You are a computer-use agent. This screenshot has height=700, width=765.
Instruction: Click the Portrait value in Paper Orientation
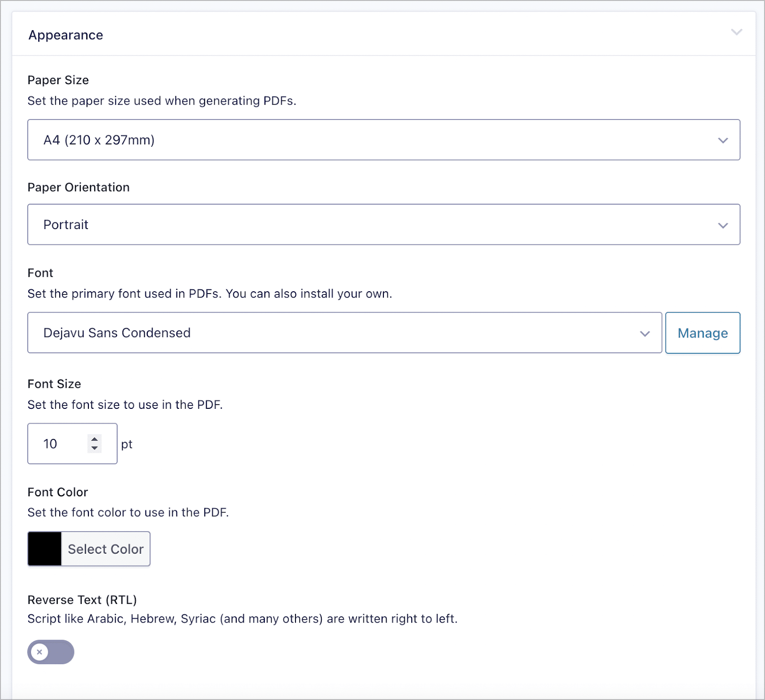coord(66,225)
